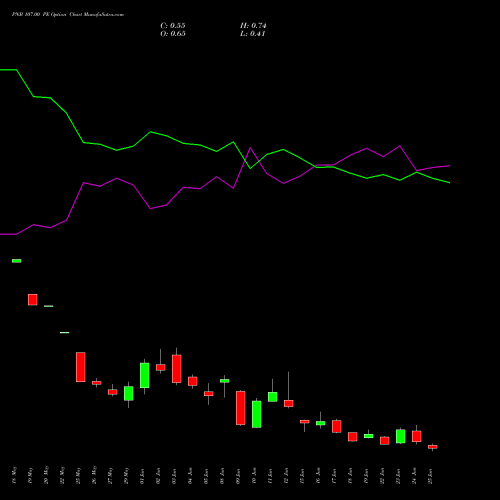Select the tall red candle above 03 Jun
500x500 pixels.
coord(177,369)
